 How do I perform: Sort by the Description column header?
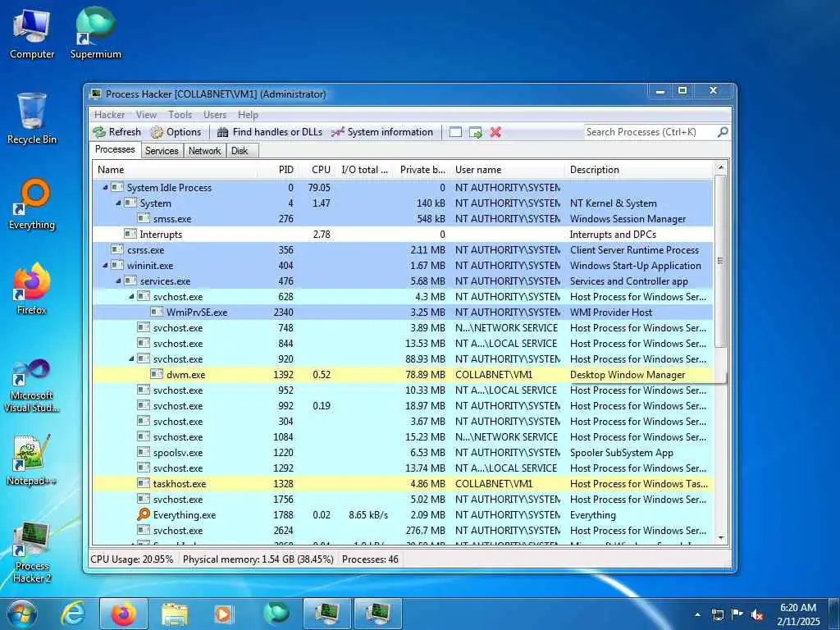tap(639, 170)
